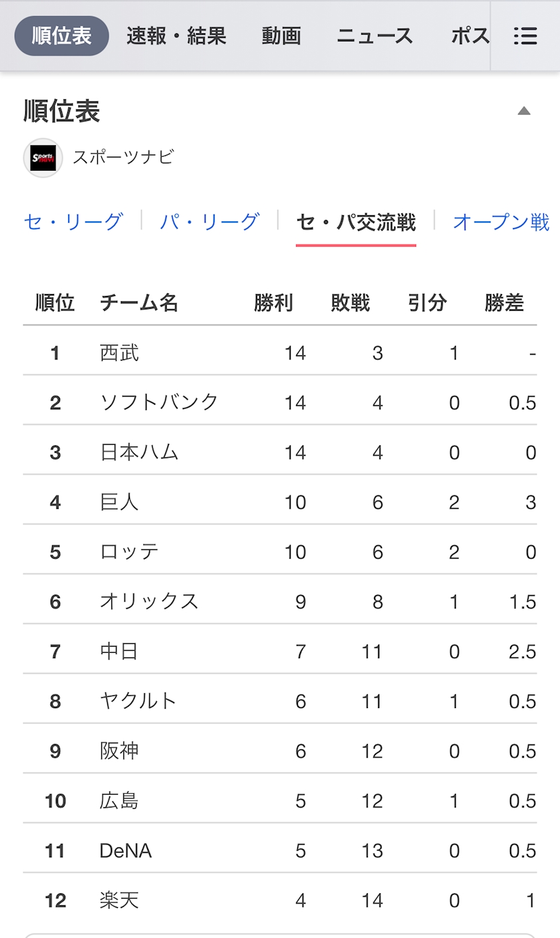Click the 日本ハム team name
Image resolution: width=560 pixels, height=938 pixels.
(x=139, y=452)
